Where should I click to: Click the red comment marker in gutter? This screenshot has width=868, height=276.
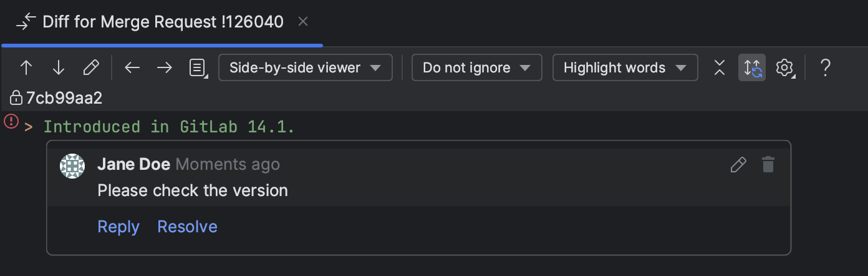(11, 121)
